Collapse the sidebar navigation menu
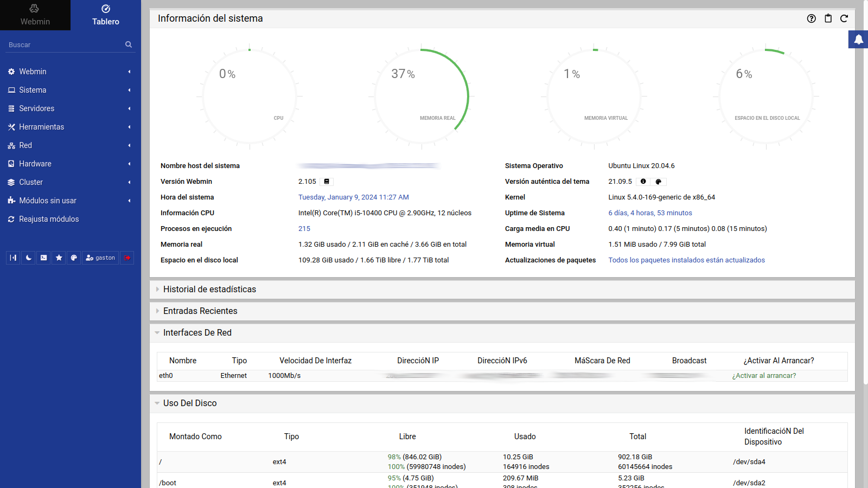Screen dimensions: 868x488 tap(13, 258)
